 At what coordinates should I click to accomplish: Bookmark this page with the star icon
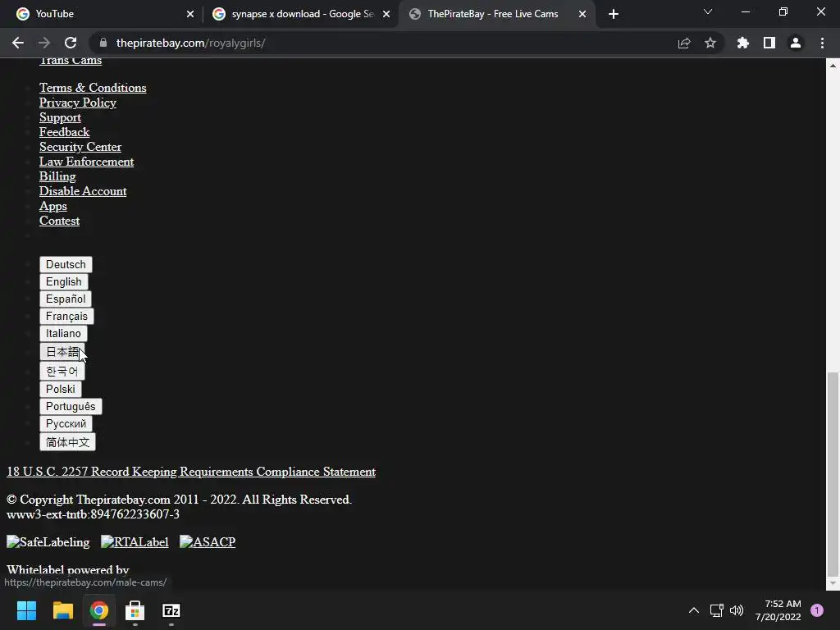coord(710,43)
